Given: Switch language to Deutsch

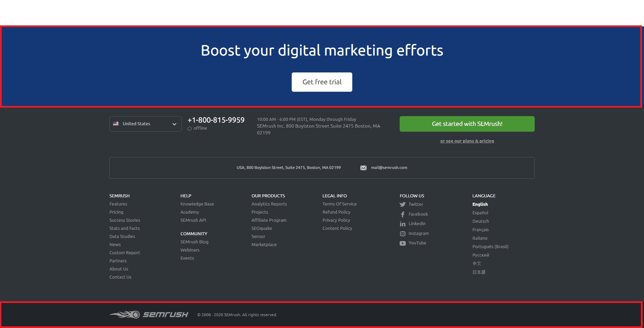Looking at the screenshot, I should pos(481,221).
